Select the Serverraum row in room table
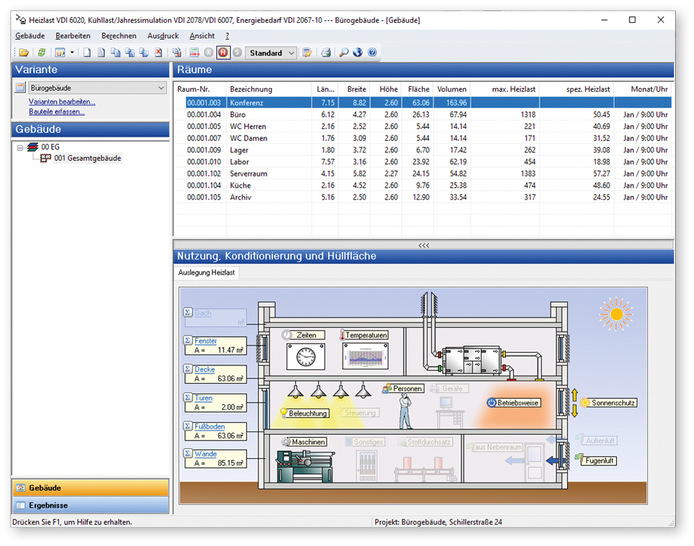Screen dimensions: 694x546 point(250,175)
